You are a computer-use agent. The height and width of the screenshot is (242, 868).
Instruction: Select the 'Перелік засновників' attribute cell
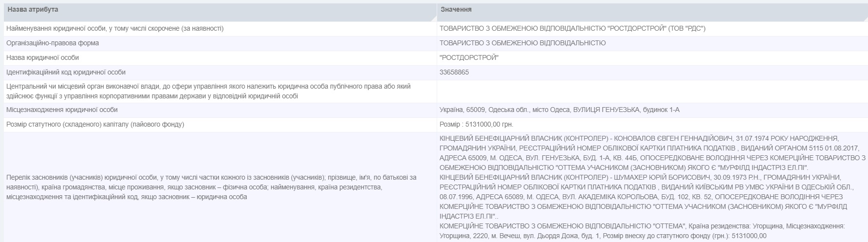click(220, 187)
